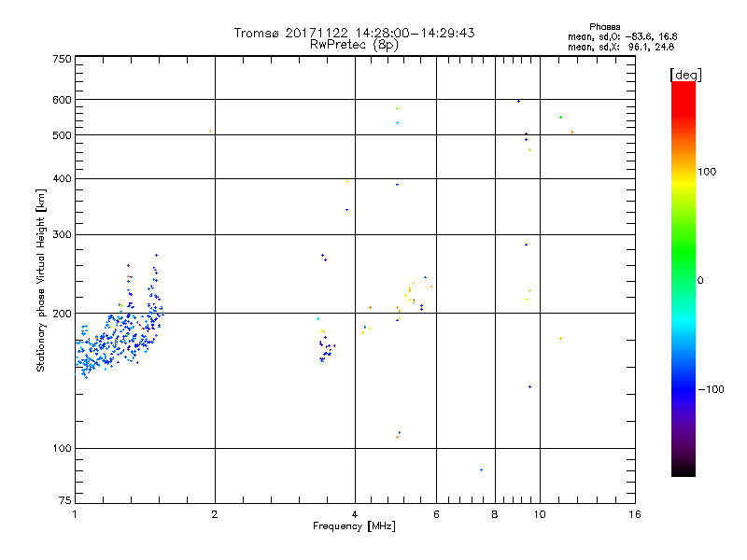Click the rainbow phase colorbar

click(684, 279)
